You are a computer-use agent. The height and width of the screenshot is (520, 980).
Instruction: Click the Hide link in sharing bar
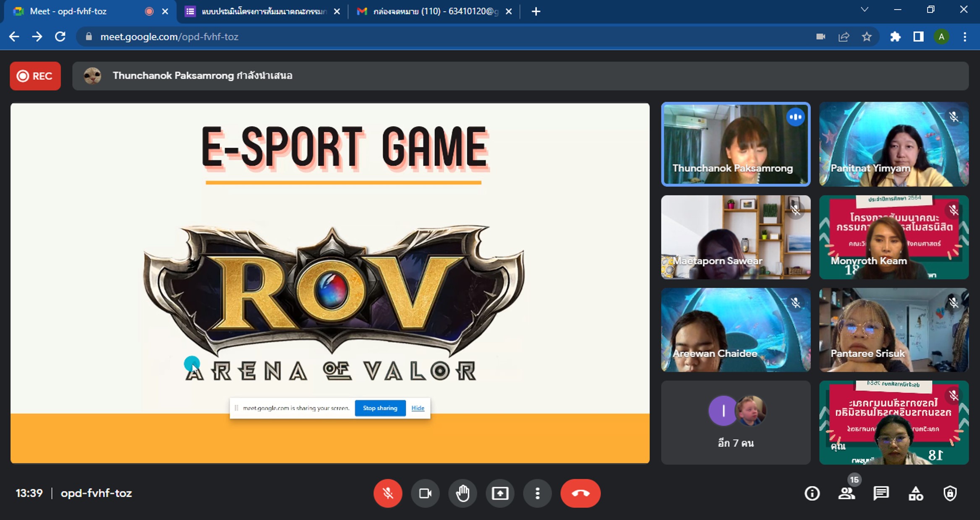[418, 408]
